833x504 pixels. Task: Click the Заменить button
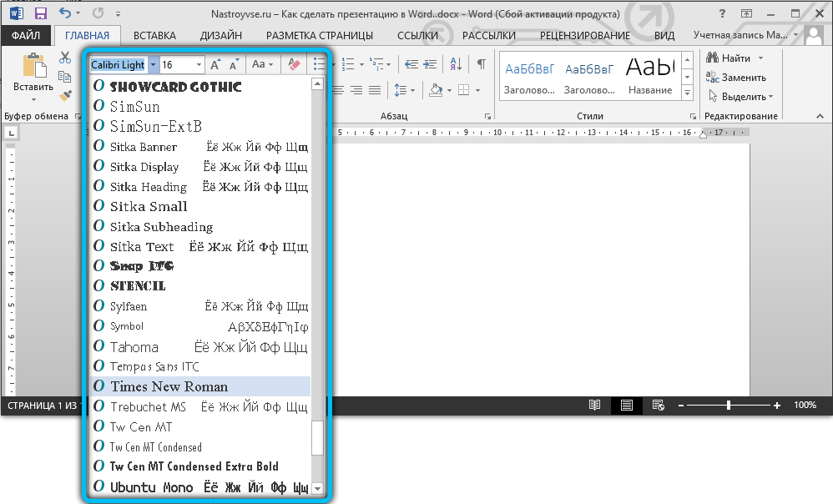736,78
